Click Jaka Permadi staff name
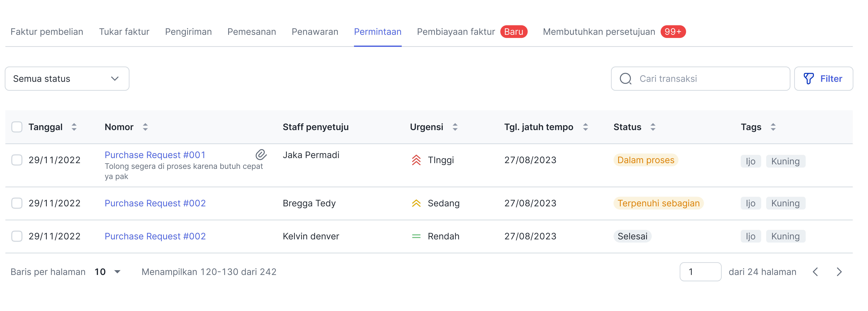The image size is (868, 311). click(x=311, y=155)
